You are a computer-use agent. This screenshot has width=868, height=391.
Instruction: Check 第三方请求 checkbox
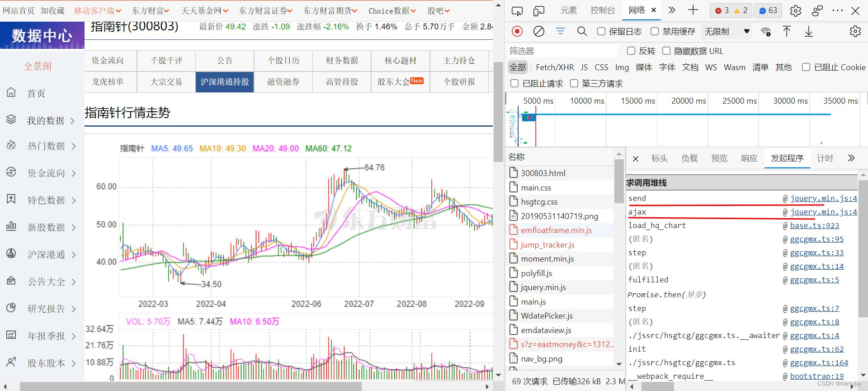click(x=574, y=83)
